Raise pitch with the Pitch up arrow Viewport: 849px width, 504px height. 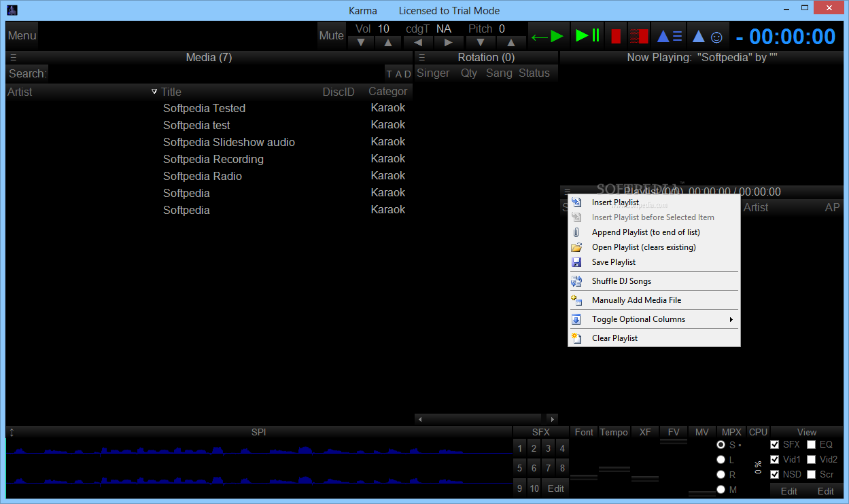[511, 43]
